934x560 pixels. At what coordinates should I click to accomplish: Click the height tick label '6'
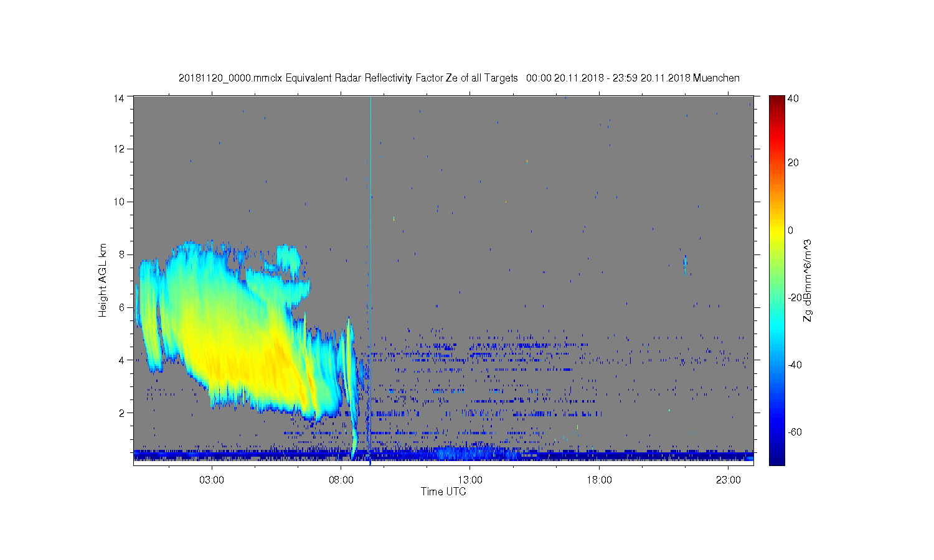(x=123, y=307)
